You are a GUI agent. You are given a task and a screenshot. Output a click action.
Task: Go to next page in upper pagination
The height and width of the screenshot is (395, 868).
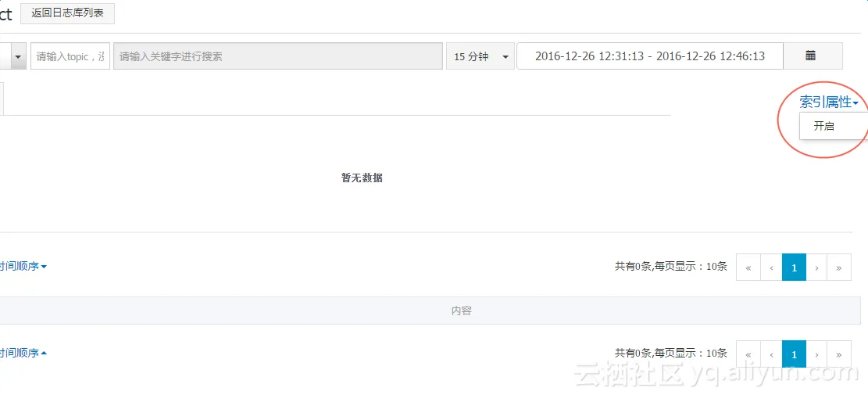pyautogui.click(x=816, y=268)
